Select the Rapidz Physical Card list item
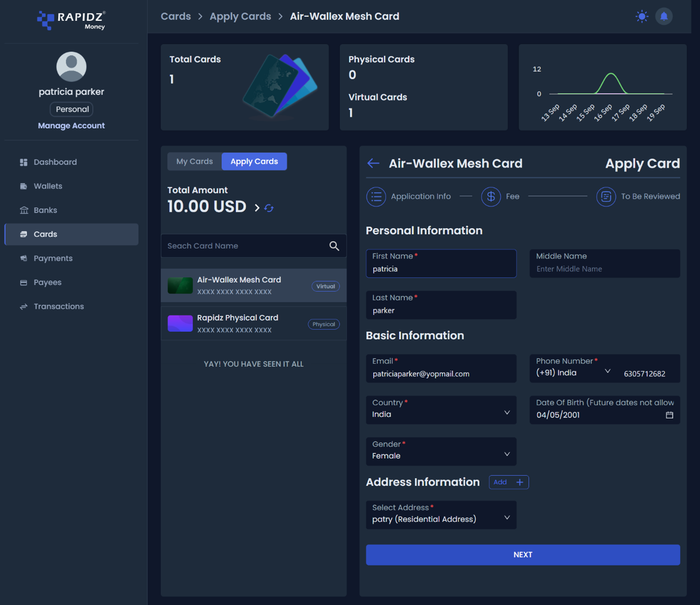Viewport: 700px width, 605px height. coord(254,324)
